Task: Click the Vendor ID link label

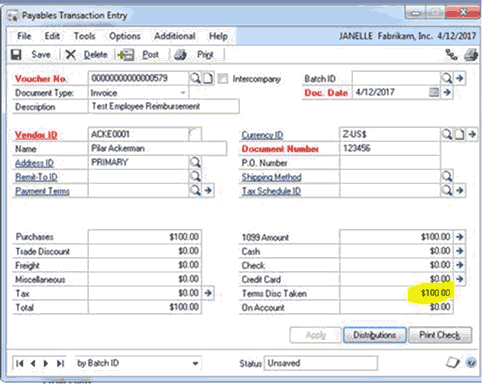Action: tap(36, 135)
